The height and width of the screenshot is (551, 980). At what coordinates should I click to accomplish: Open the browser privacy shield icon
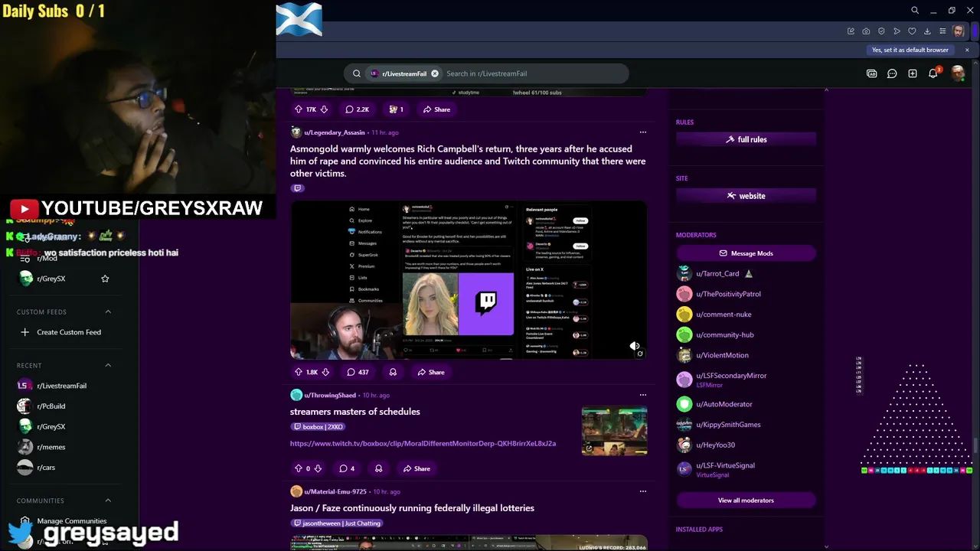point(881,31)
